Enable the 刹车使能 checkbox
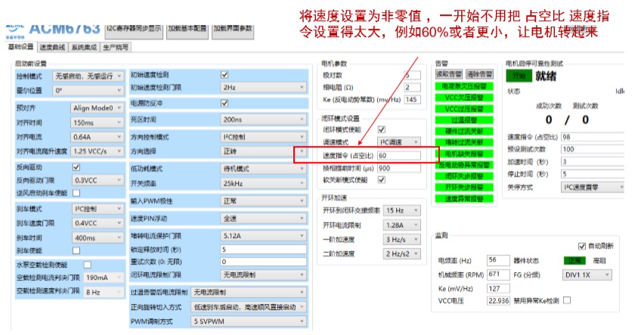Viewport: 644px width, 335px height. [75, 250]
